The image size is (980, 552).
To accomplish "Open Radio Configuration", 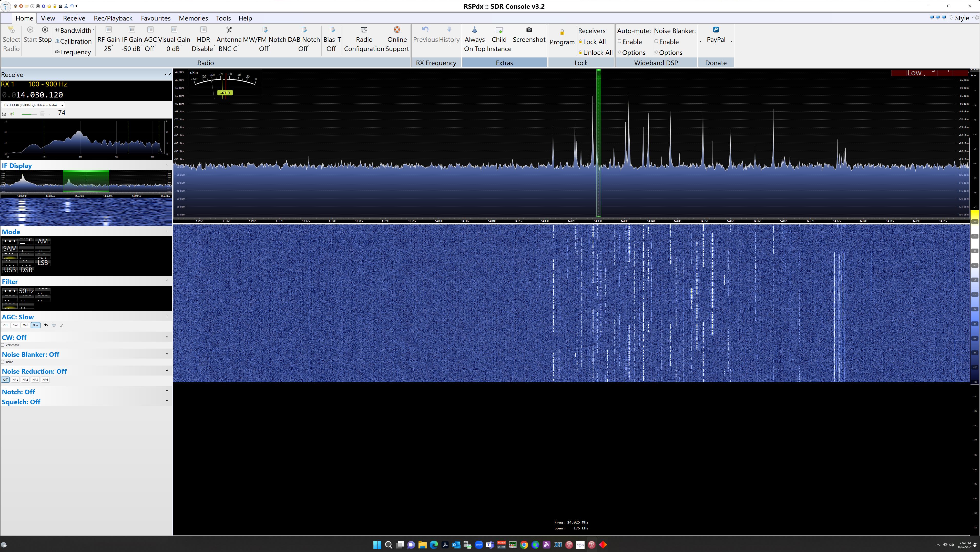I will 364,30.
